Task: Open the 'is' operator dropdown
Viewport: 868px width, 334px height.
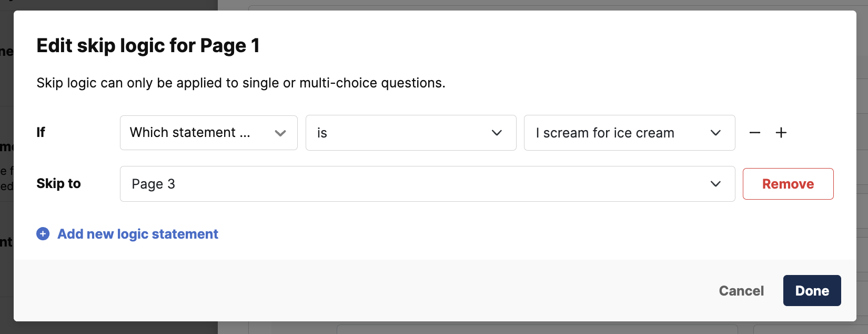Action: coord(411,133)
